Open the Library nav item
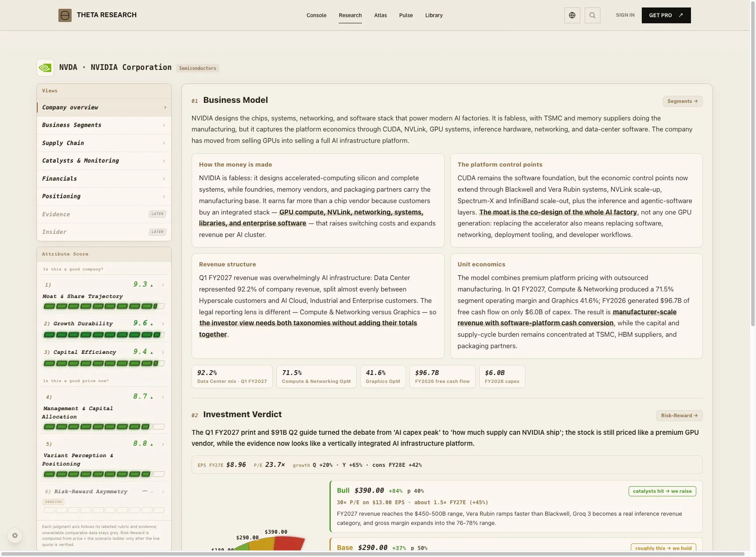 click(434, 15)
